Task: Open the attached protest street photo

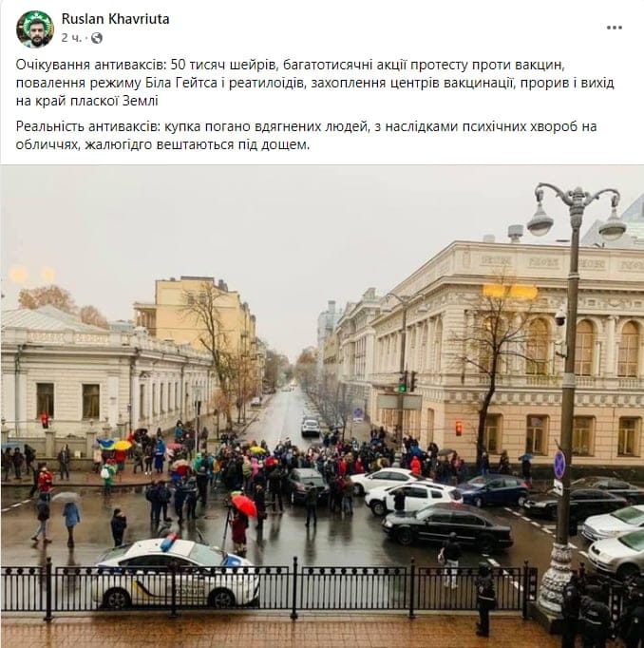Action: (322, 407)
